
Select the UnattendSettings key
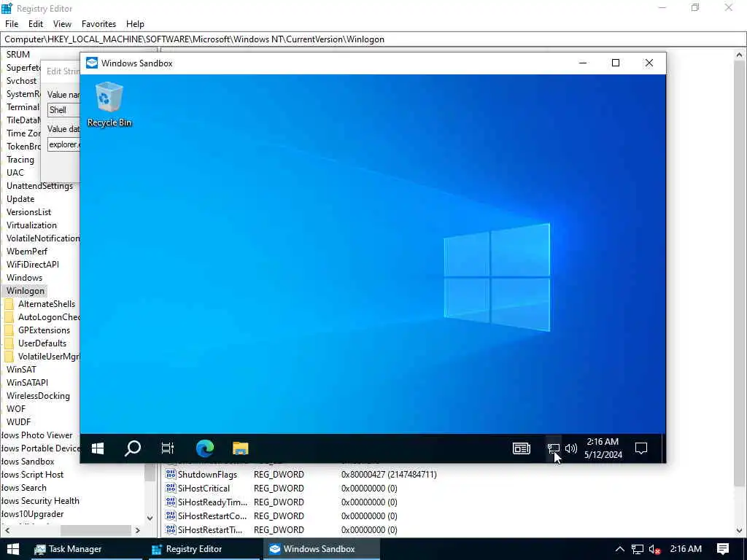coord(39,186)
